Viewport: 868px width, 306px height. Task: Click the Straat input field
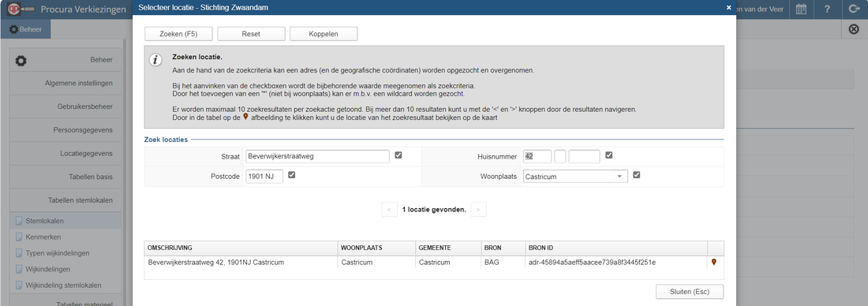point(317,157)
